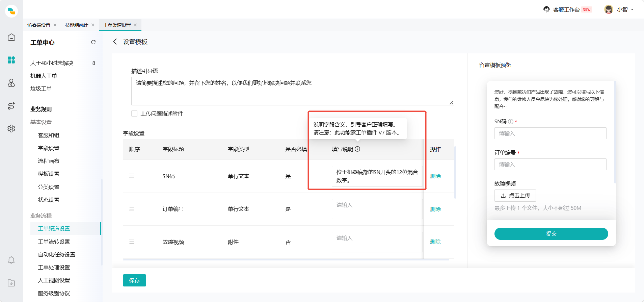Click the download icon at sidebar bottom
Screen dimensions: 644x302
(x=11, y=283)
